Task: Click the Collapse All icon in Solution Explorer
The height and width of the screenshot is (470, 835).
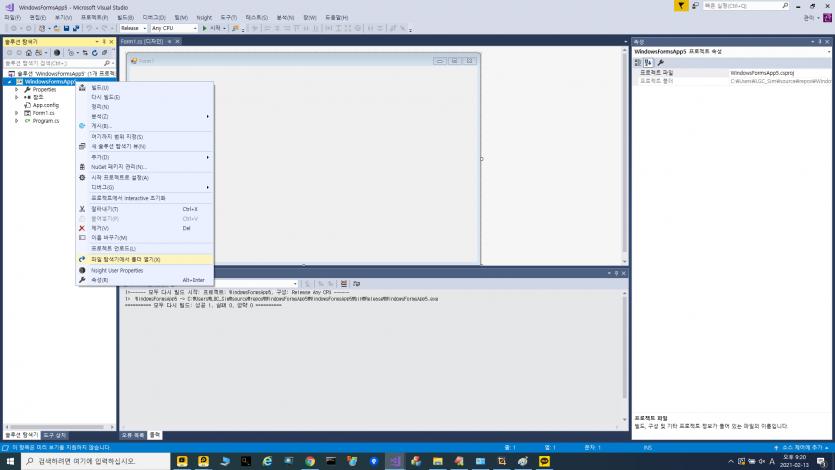Action: tap(104, 53)
